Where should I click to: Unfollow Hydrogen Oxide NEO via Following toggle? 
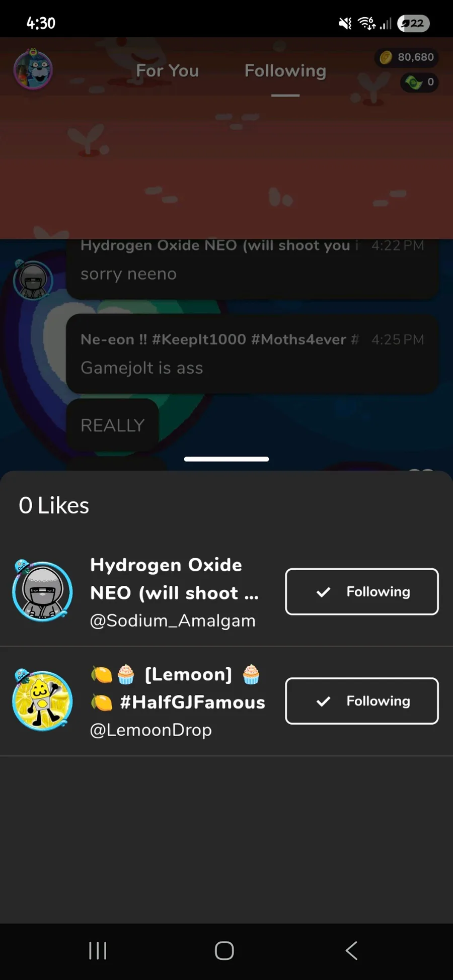(362, 592)
